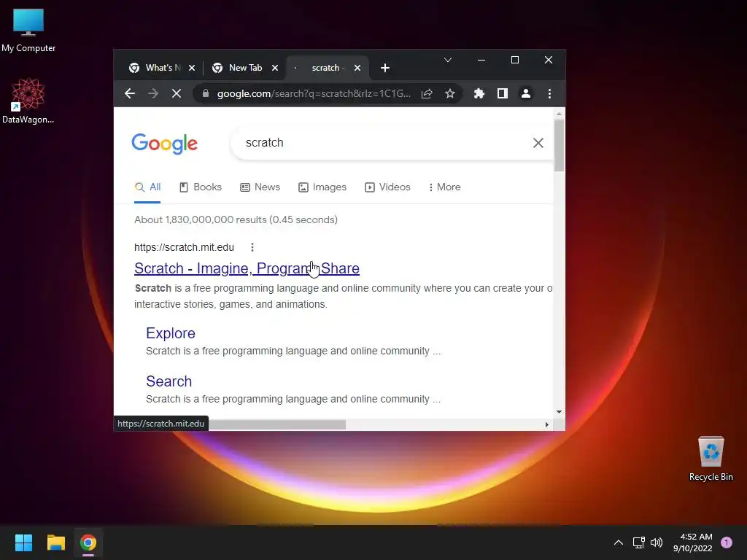The width and height of the screenshot is (747, 560).
Task: Select the scratch search tab
Action: 326,68
